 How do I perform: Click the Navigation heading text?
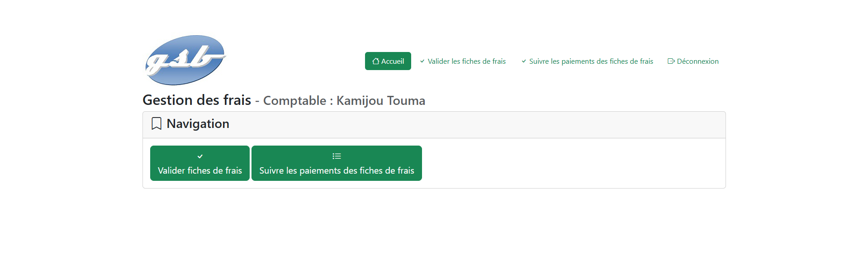click(x=198, y=123)
